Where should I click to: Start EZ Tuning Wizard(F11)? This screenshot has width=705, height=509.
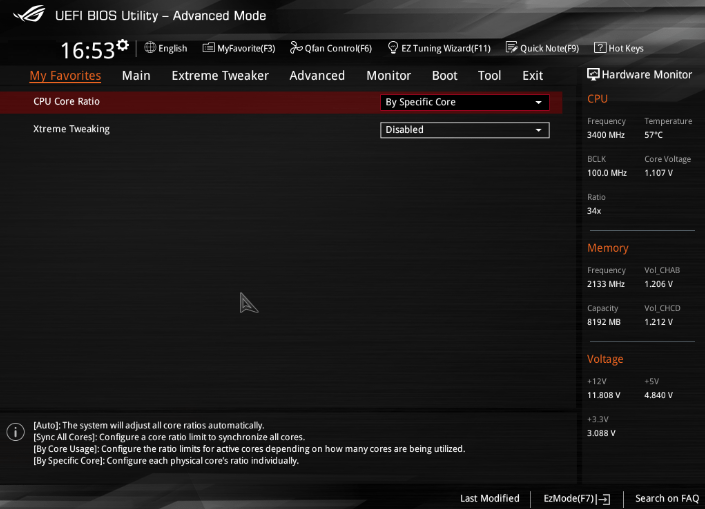(446, 48)
